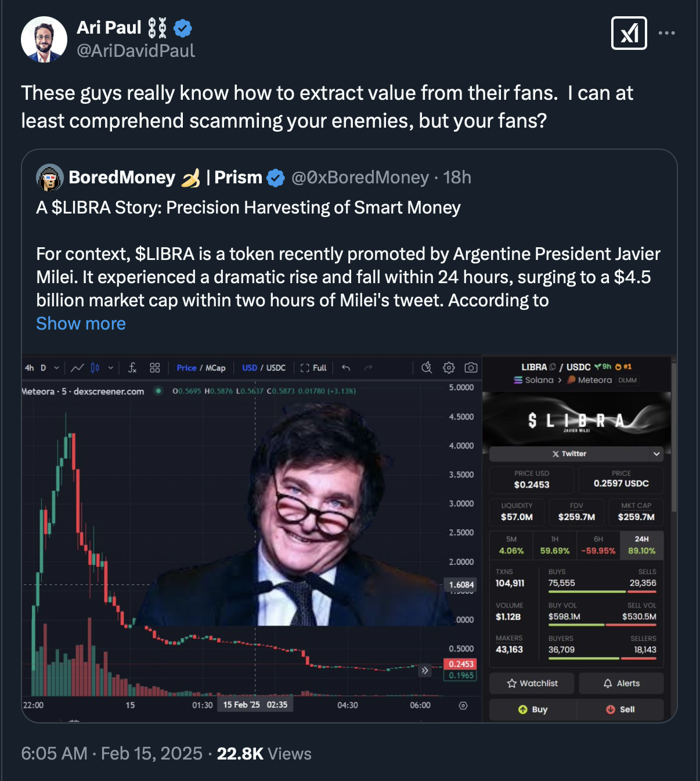
Task: Select the candlestick chart type icon
Action: [x=95, y=367]
